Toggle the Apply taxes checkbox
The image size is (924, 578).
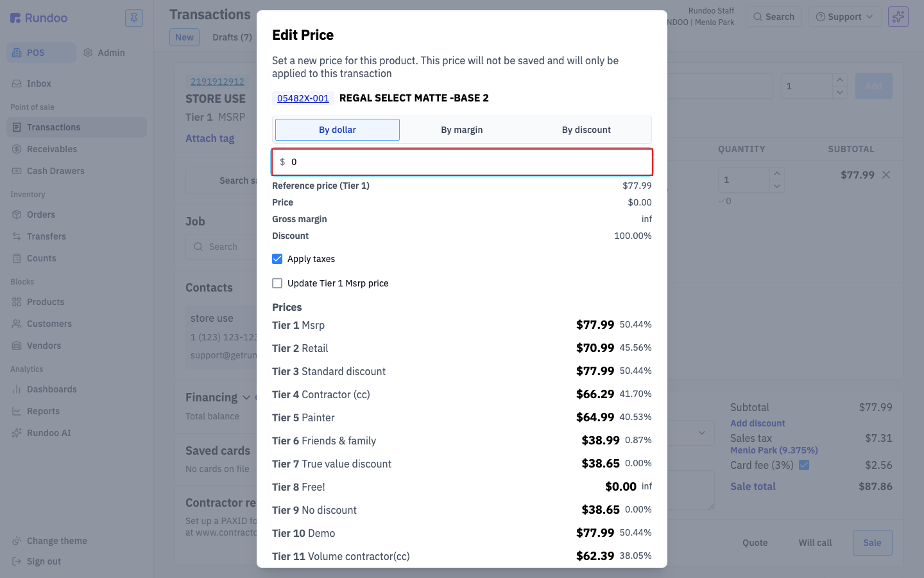[x=277, y=259]
